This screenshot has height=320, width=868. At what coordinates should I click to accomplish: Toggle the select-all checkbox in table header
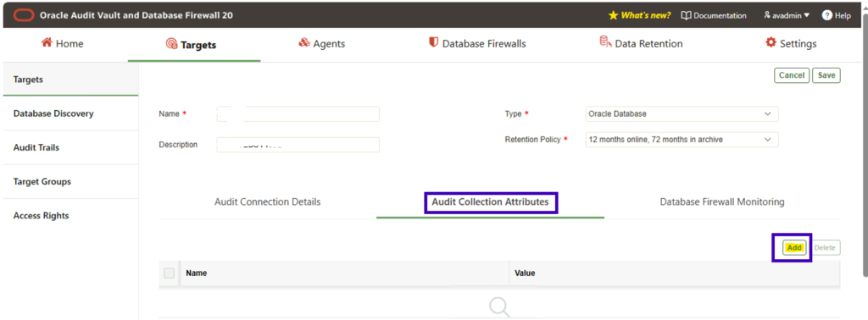pos(170,273)
